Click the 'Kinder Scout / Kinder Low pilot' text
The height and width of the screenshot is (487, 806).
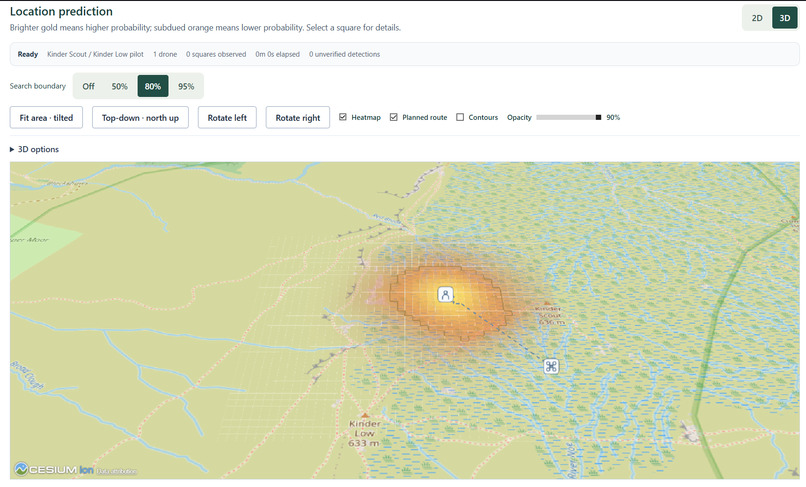[x=95, y=54]
